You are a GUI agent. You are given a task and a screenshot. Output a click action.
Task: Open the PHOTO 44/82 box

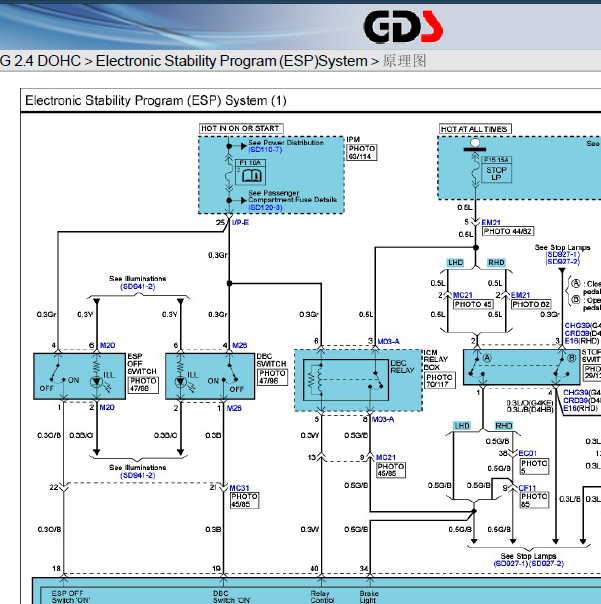(508, 231)
